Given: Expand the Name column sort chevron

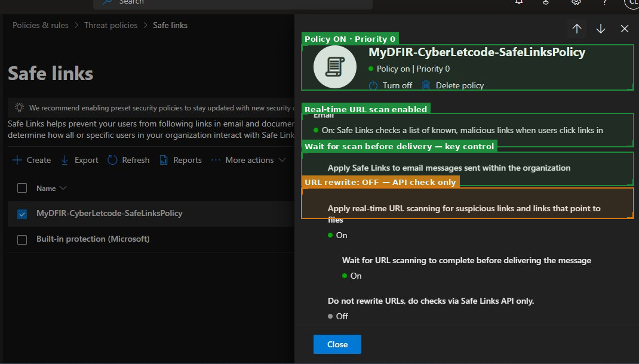Looking at the screenshot, I should pos(63,188).
